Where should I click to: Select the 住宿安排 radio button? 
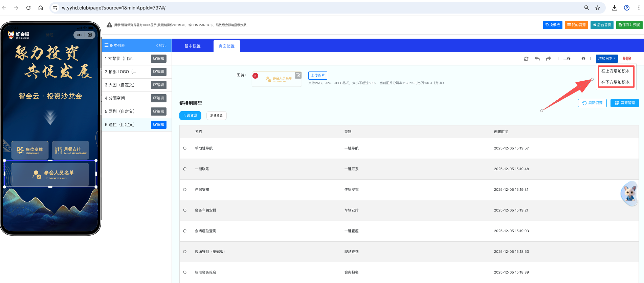pyautogui.click(x=185, y=190)
